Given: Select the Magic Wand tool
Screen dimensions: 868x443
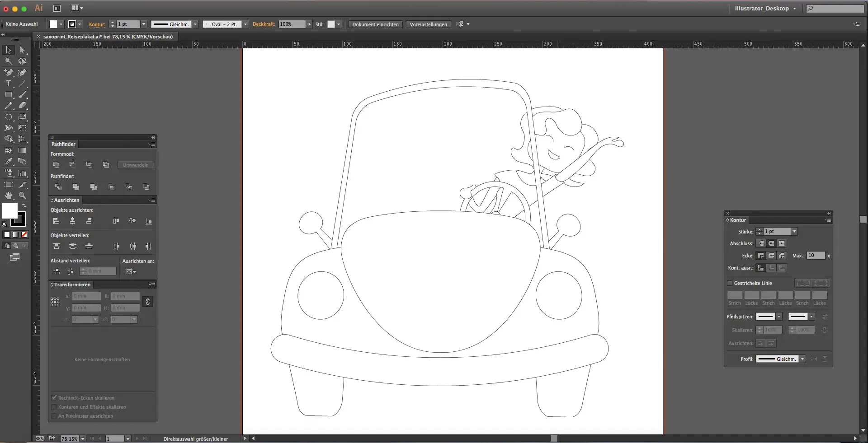Looking at the screenshot, I should click(8, 61).
